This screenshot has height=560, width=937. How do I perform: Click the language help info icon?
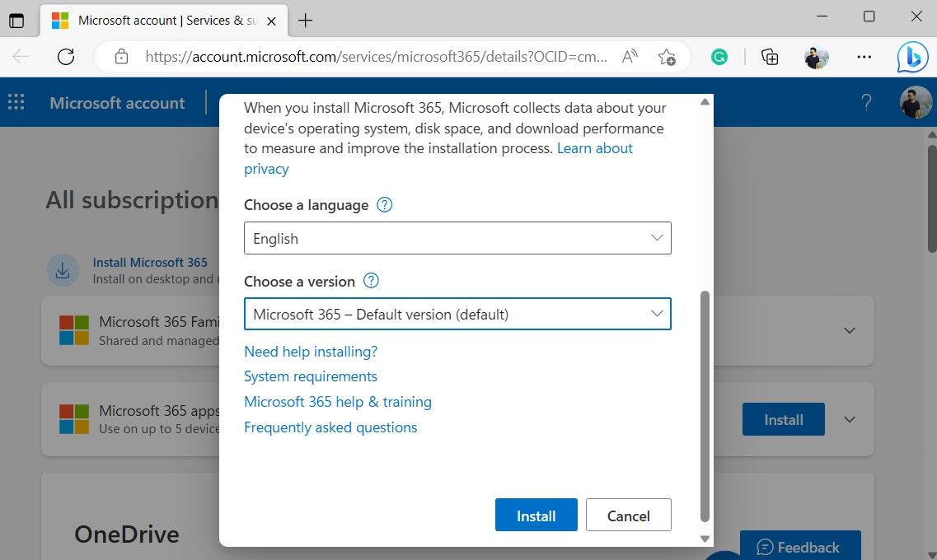coord(384,205)
